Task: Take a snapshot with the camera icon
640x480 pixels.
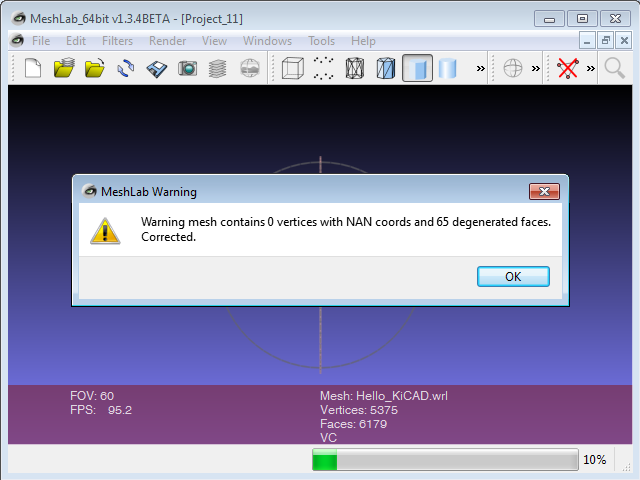Action: tap(188, 68)
